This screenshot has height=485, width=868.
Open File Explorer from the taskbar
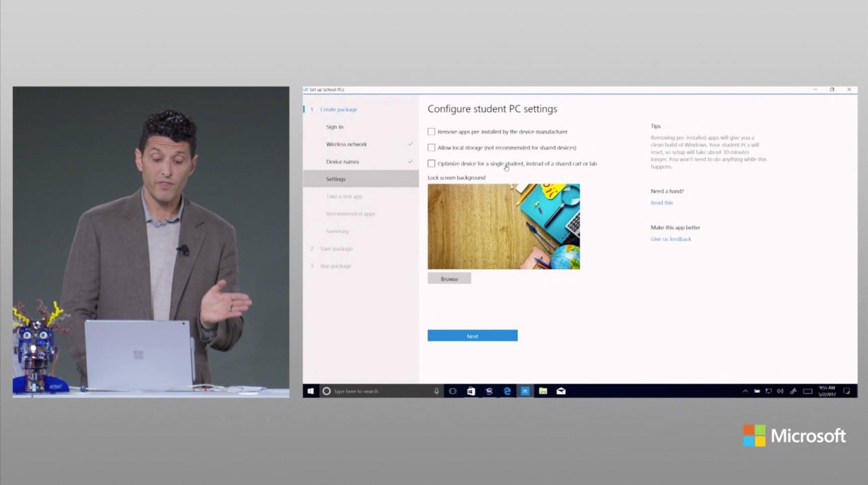543,391
